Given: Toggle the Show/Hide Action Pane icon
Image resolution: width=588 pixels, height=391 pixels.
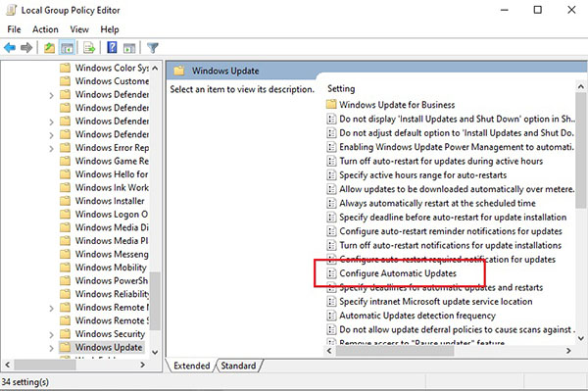Looking at the screenshot, I should [129, 48].
